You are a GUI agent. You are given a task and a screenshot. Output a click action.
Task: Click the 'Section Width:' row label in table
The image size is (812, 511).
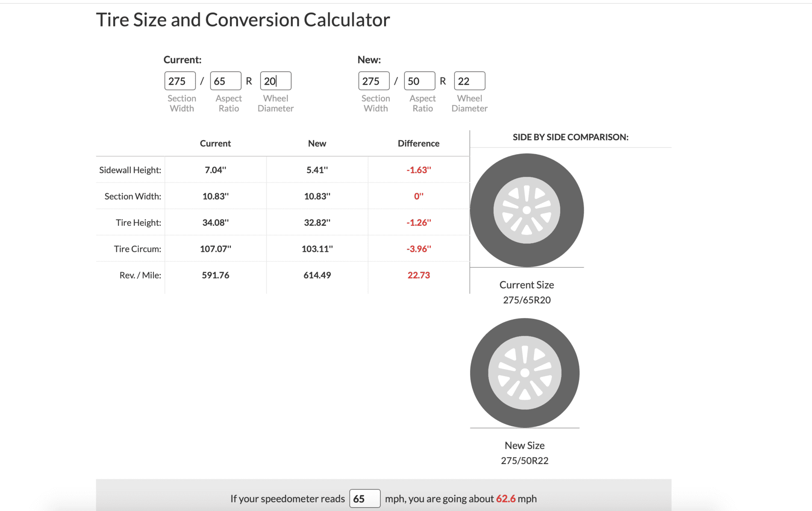(133, 196)
